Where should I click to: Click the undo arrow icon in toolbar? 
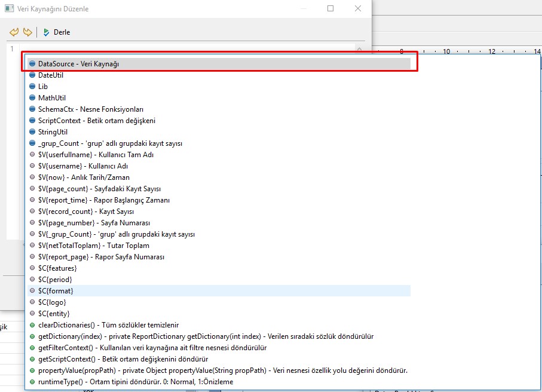click(x=14, y=32)
